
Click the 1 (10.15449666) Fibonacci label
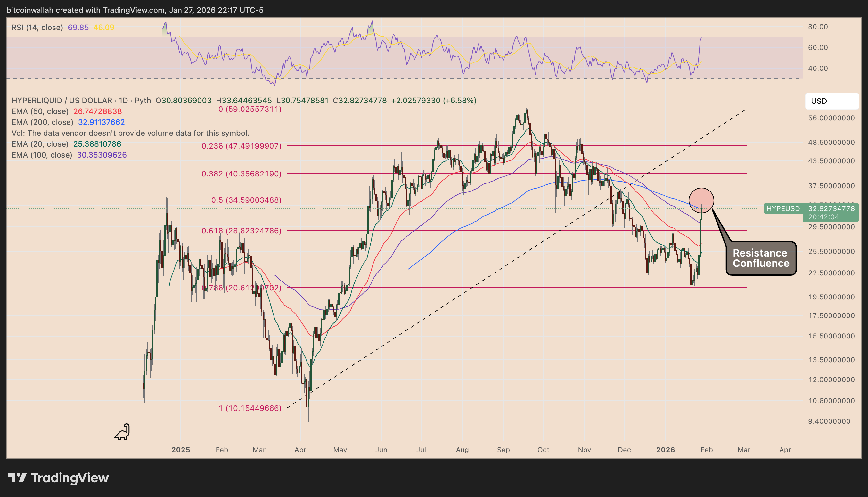(250, 408)
